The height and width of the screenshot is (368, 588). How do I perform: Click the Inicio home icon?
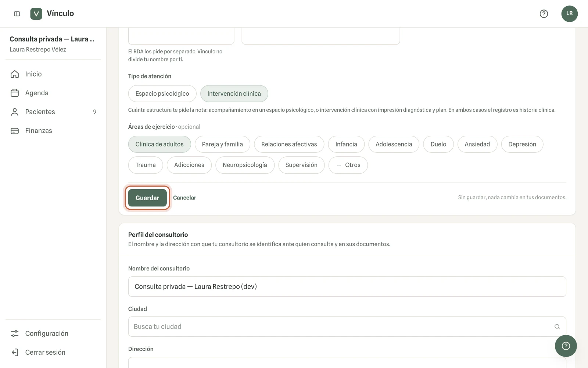click(15, 74)
